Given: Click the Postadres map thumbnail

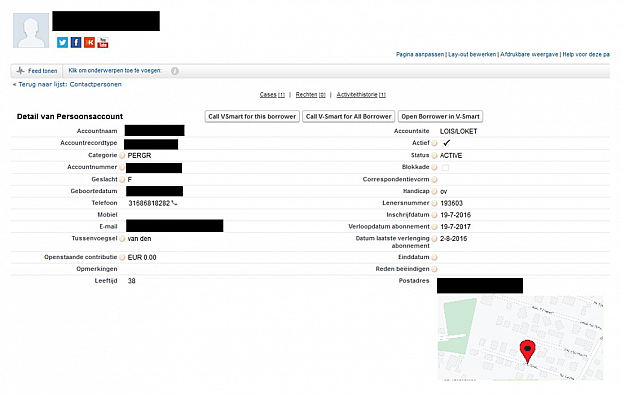Looking at the screenshot, I should tap(520, 338).
